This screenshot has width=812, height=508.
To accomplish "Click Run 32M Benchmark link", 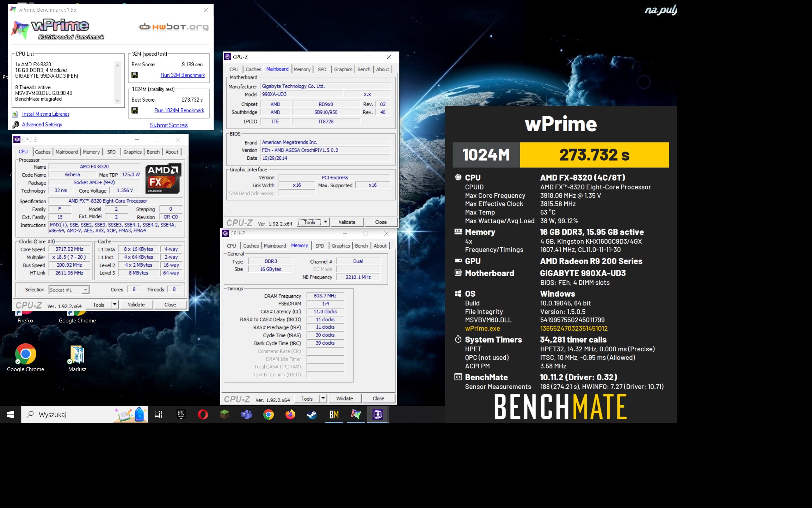I will tap(183, 75).
